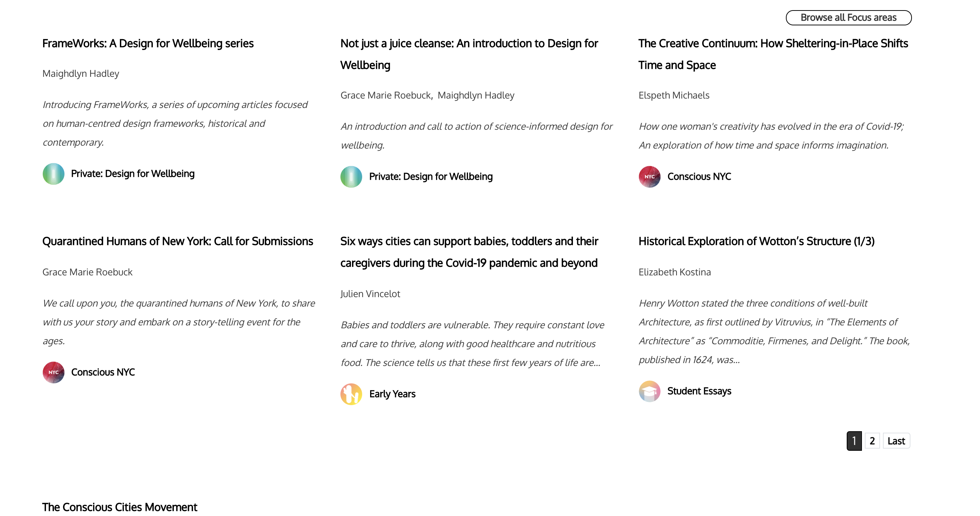The image size is (980, 516).
Task: Click the Conscious NYC icon under Creative Continuum
Action: tap(649, 176)
